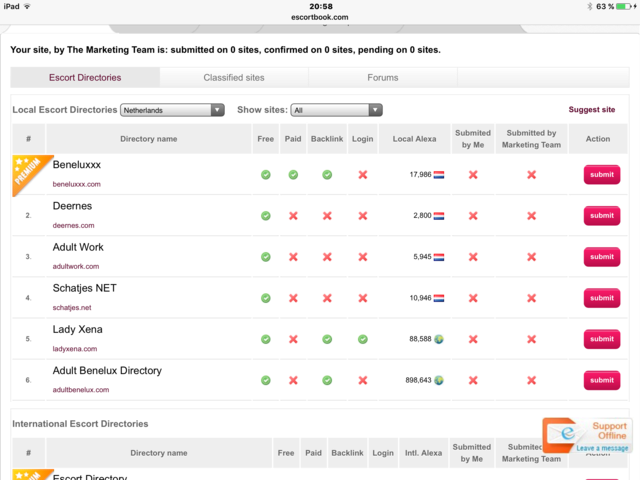
Task: Open the Escort Directories tab
Action: (85, 78)
